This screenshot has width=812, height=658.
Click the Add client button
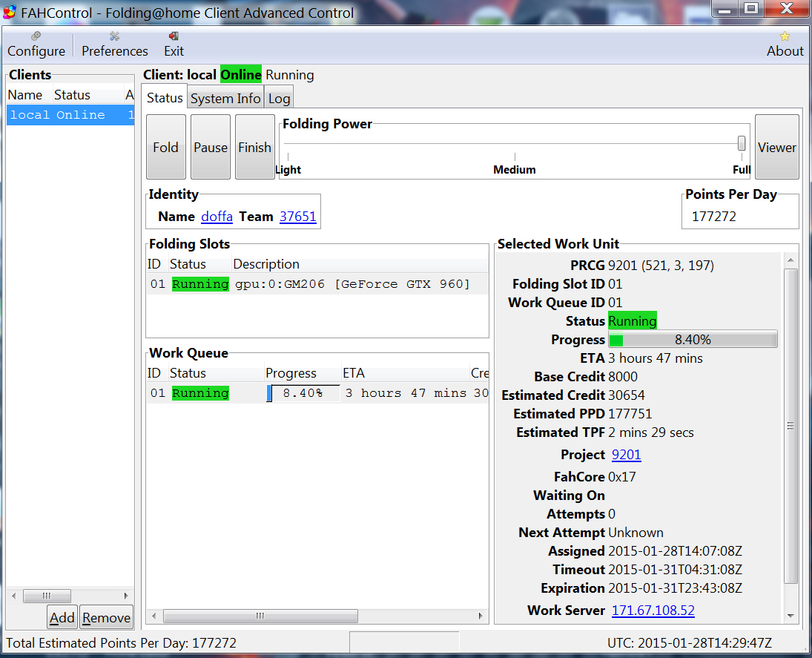[62, 617]
